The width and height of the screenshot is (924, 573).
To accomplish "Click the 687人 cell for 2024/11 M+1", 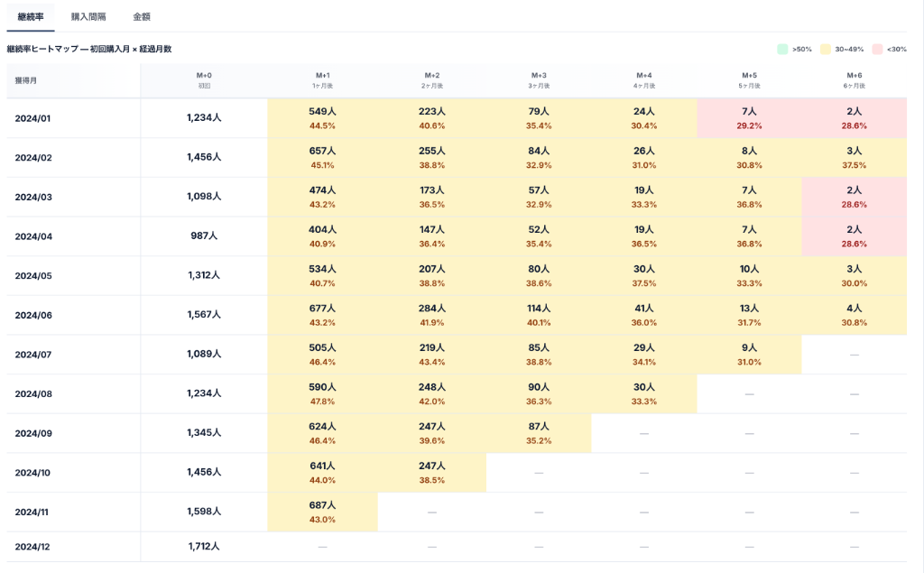I will point(322,512).
